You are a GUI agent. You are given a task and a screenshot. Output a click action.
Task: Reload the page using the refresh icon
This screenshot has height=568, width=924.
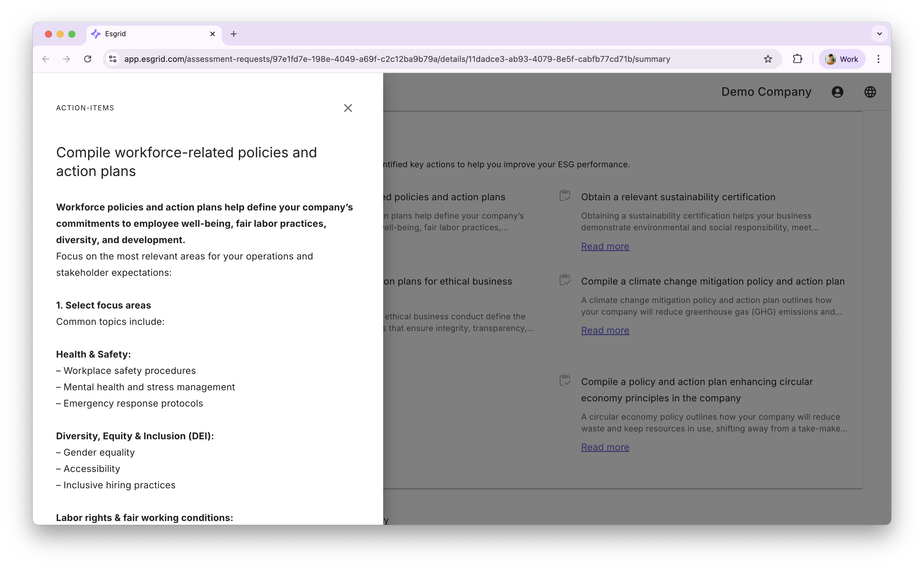(x=88, y=59)
